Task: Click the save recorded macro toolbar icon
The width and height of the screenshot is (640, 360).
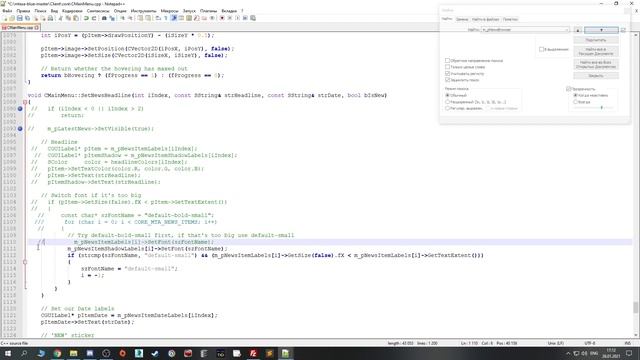Action: (253, 18)
